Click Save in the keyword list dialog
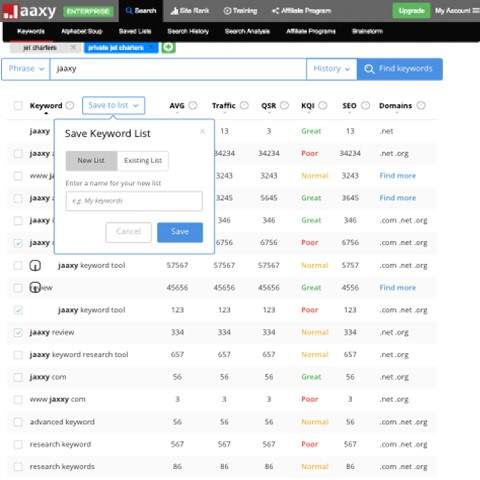 (180, 232)
